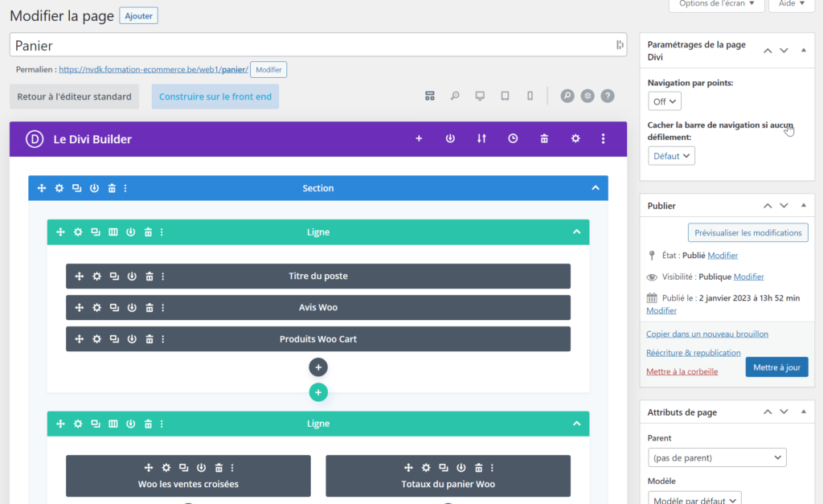Image resolution: width=823 pixels, height=504 pixels.
Task: Toggle first Ligne power icon
Action: 131,232
